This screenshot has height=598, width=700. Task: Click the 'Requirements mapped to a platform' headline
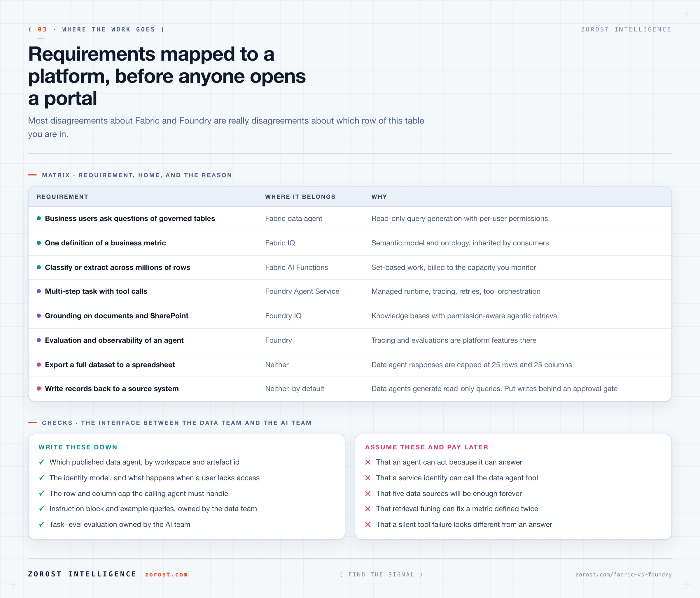point(167,76)
